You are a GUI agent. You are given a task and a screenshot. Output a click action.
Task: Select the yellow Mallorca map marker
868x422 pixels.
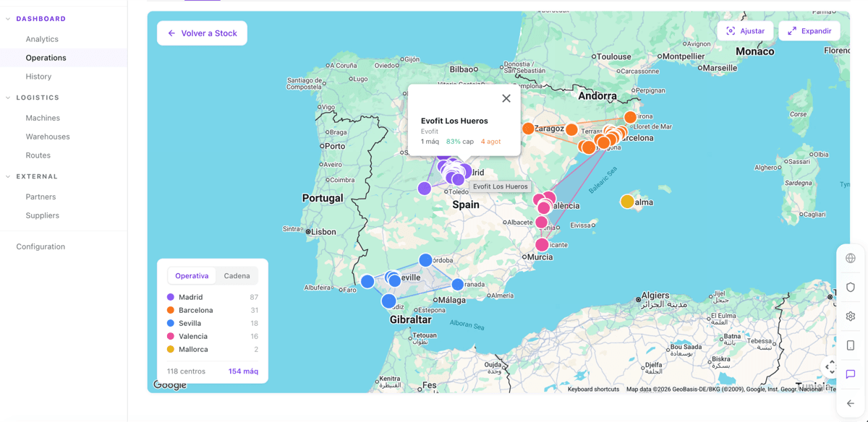coord(627,202)
